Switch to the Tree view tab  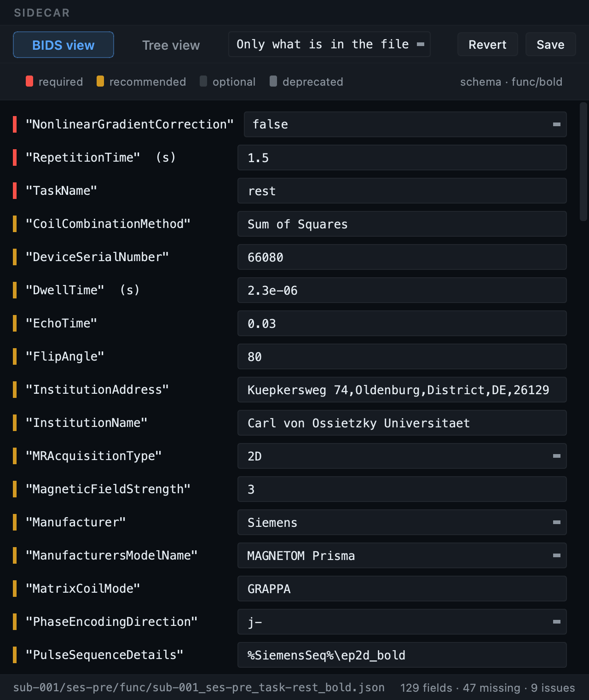(171, 45)
